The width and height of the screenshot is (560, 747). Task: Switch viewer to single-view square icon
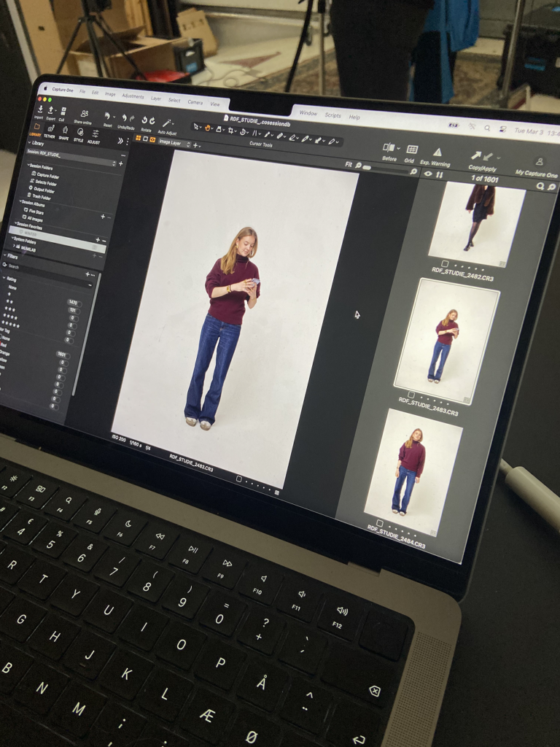click(x=145, y=139)
